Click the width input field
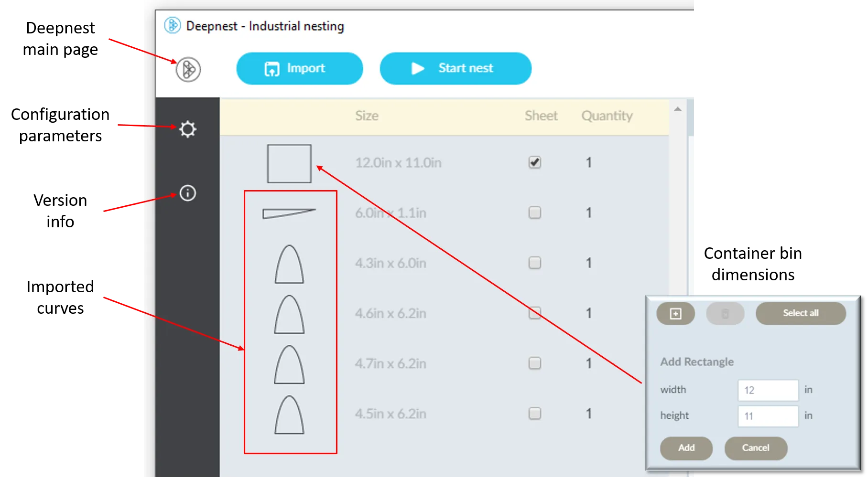Viewport: 868px width, 478px height. click(x=768, y=390)
